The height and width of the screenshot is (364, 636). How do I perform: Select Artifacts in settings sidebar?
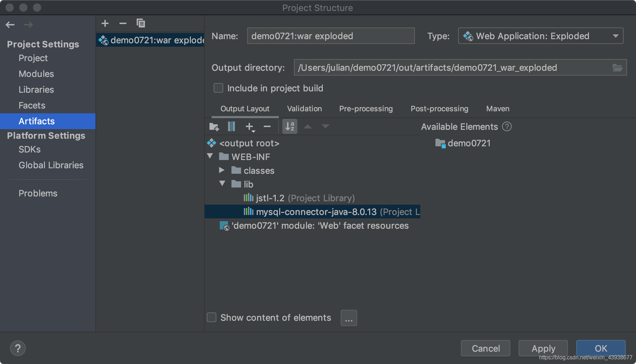pyautogui.click(x=48, y=121)
